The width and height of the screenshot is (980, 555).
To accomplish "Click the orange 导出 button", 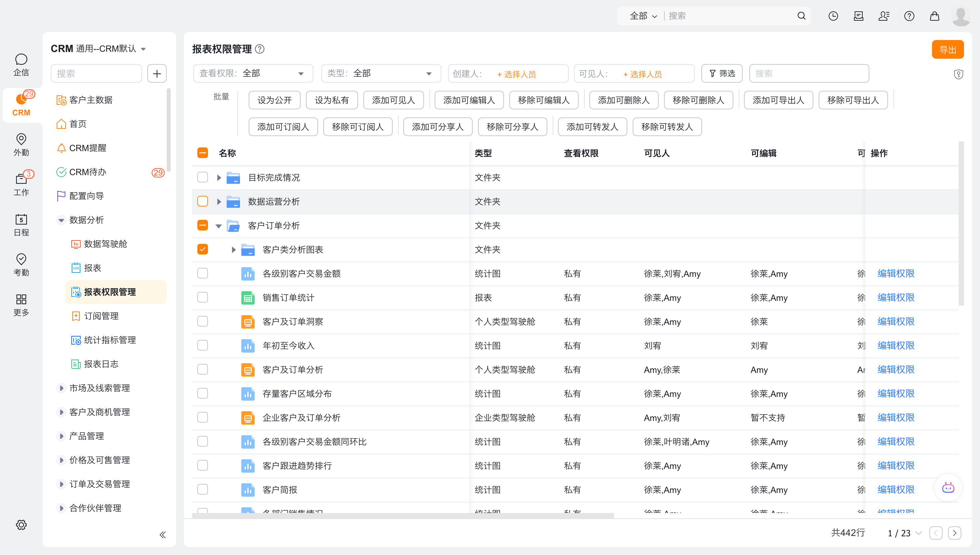I will (x=947, y=50).
